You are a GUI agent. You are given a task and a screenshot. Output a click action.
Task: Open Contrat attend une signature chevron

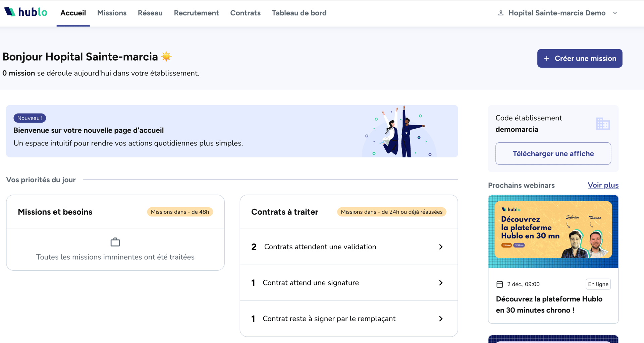441,283
